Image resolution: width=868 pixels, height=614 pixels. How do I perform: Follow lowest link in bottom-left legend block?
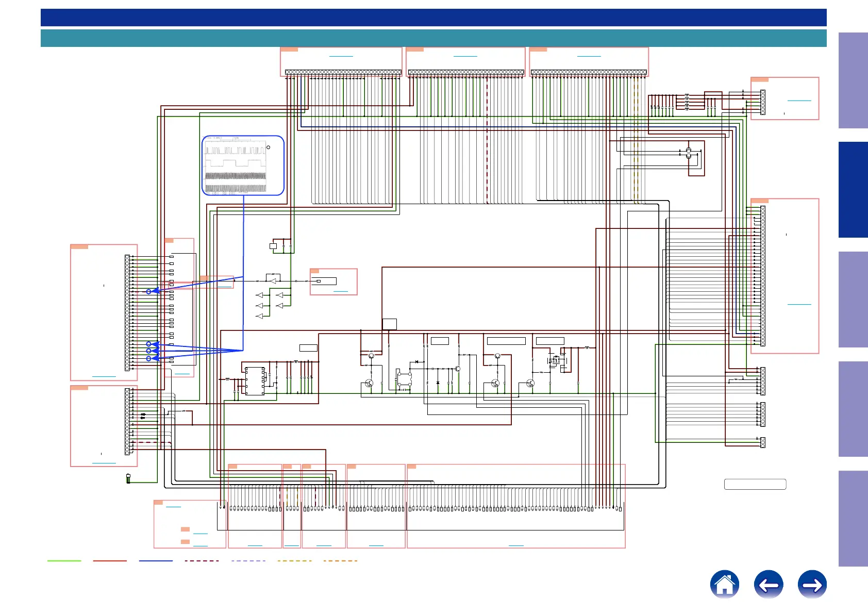[200, 545]
